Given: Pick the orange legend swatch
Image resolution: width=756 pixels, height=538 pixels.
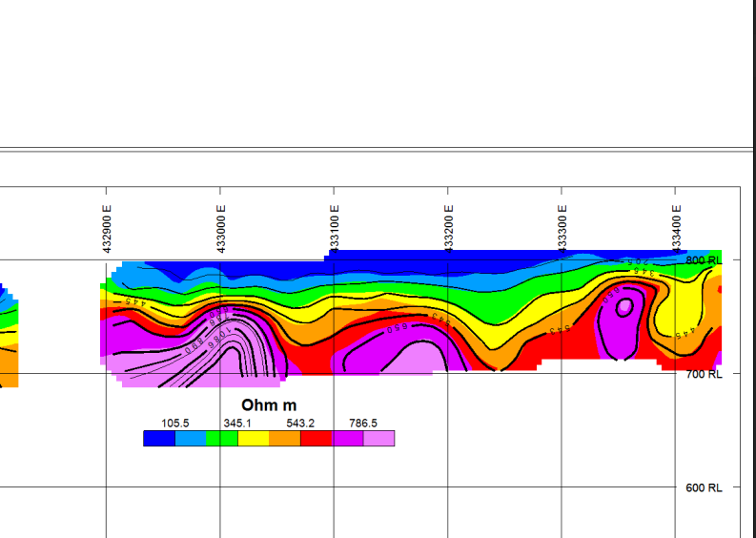Looking at the screenshot, I should (x=284, y=438).
